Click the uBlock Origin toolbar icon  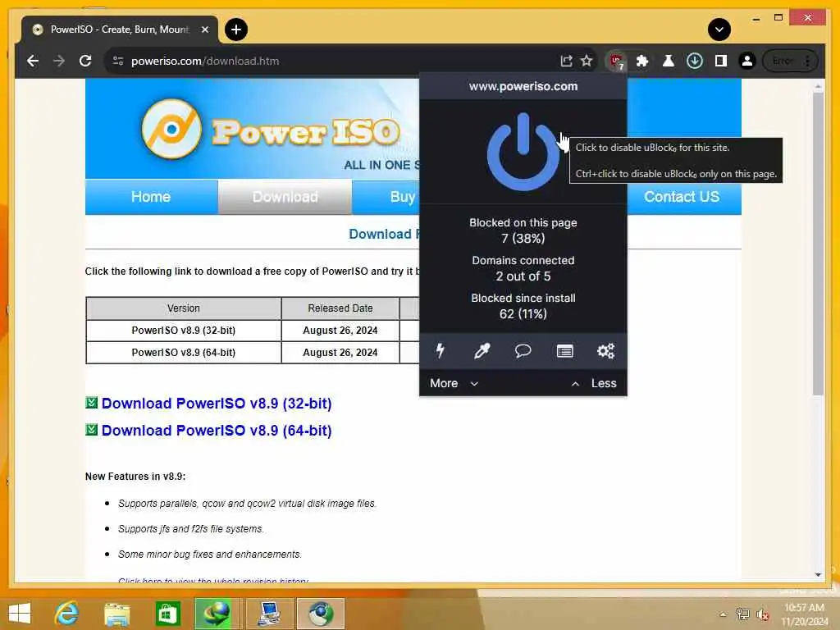617,61
